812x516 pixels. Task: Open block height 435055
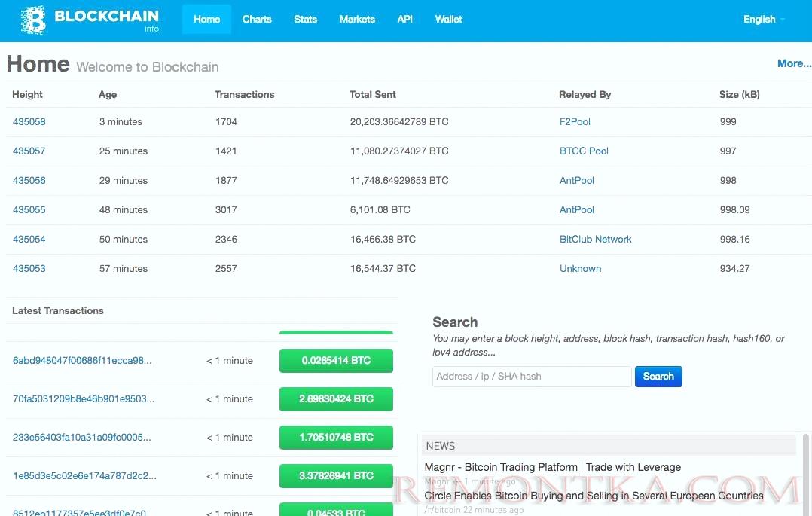tap(29, 210)
